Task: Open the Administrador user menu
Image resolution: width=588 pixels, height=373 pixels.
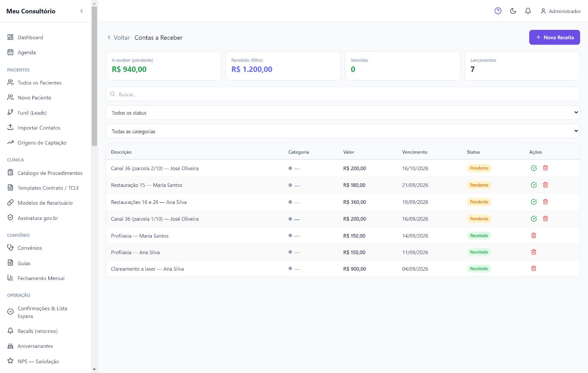Action: click(560, 11)
